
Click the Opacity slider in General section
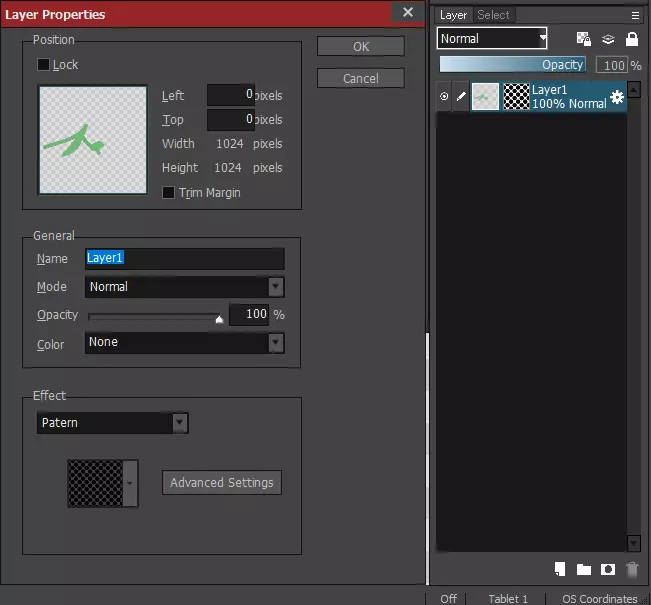[x=156, y=317]
